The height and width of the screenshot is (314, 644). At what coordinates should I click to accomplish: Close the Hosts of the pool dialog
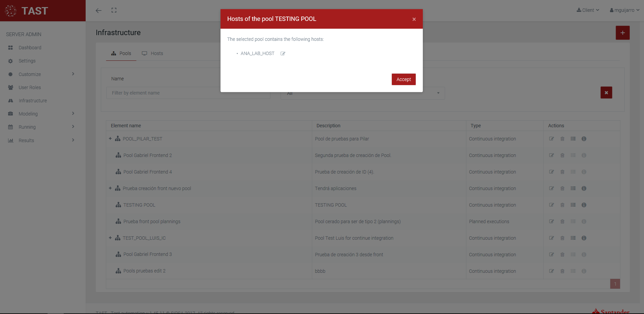click(414, 19)
